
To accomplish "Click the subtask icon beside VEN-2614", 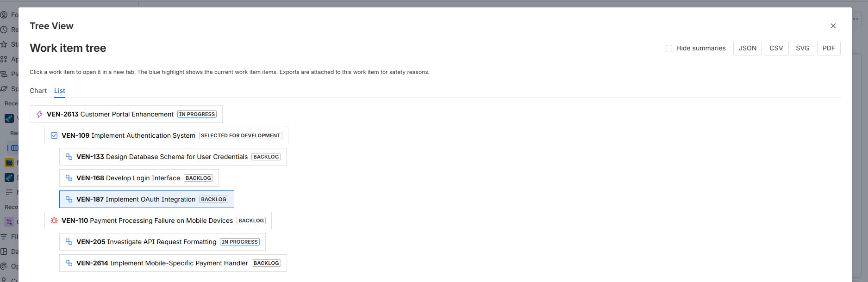I will 69,263.
